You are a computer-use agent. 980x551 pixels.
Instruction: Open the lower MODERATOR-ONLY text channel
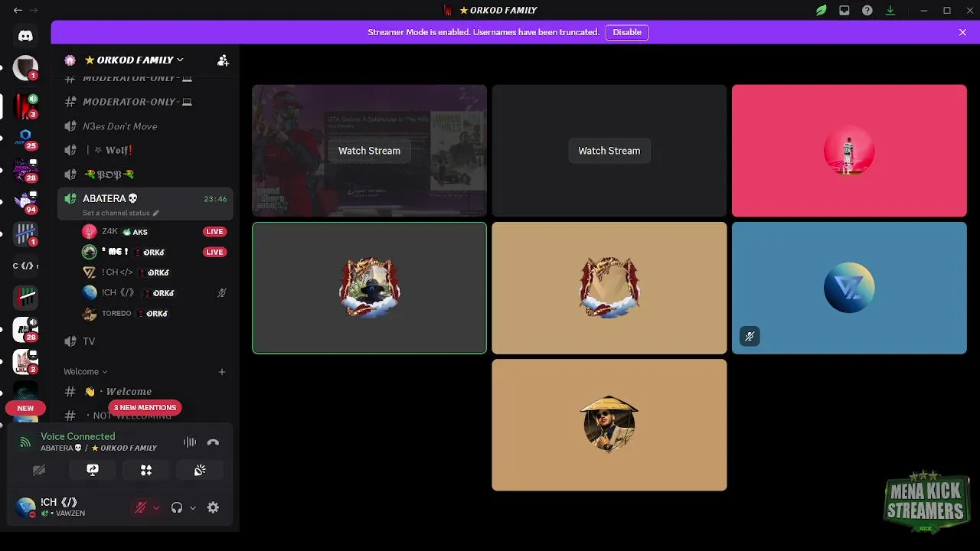point(145,102)
